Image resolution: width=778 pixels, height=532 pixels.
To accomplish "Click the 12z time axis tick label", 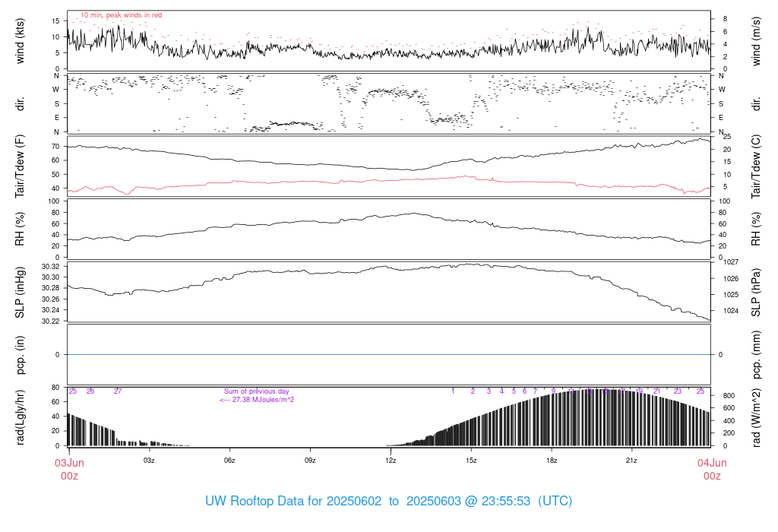I will [x=391, y=461].
